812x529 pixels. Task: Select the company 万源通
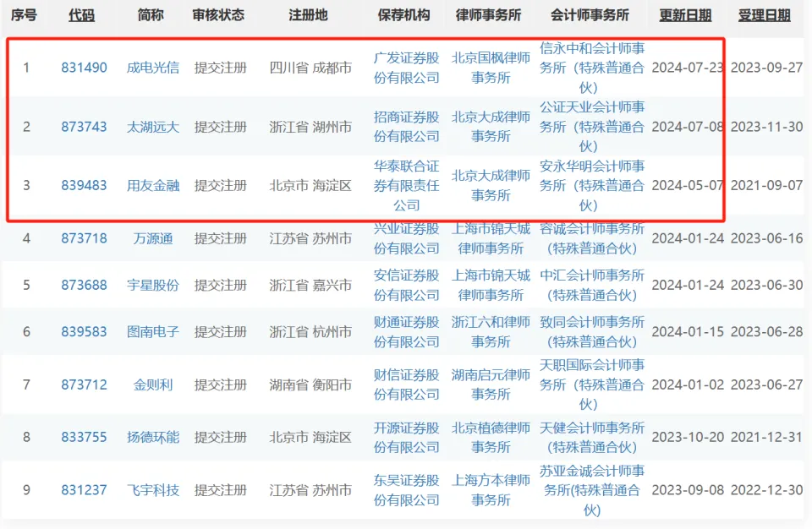(152, 238)
